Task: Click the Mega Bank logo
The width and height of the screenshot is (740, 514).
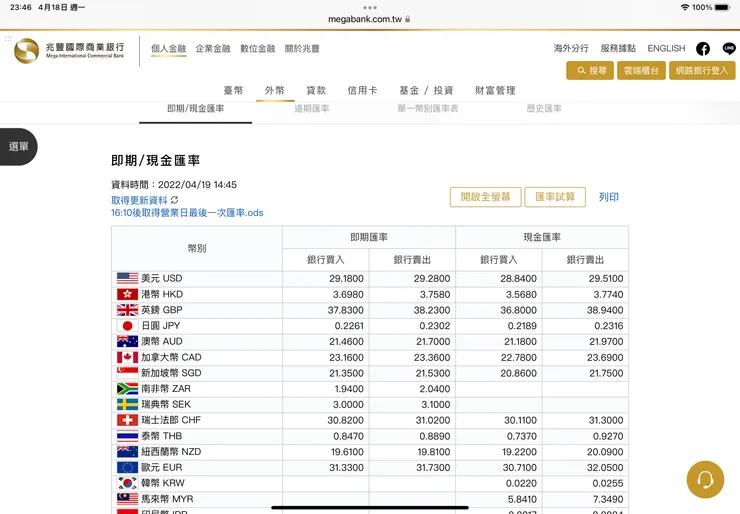Action: tap(69, 51)
